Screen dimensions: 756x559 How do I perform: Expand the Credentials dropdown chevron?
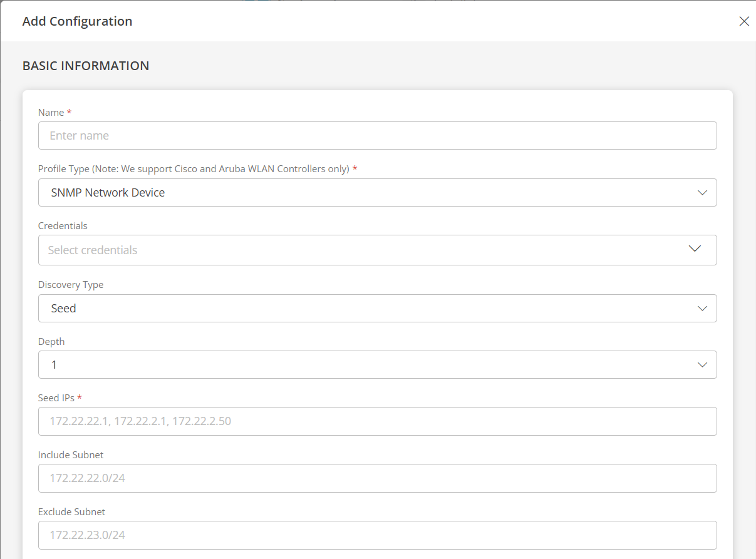tap(695, 249)
